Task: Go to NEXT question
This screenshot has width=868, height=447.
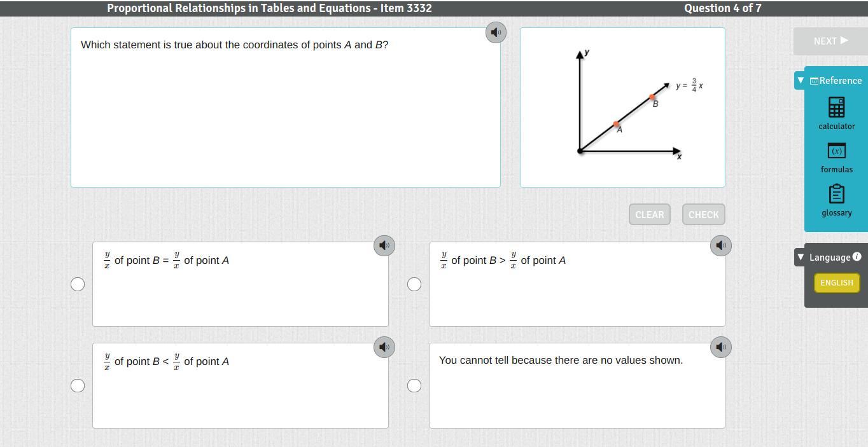Action: 830,41
